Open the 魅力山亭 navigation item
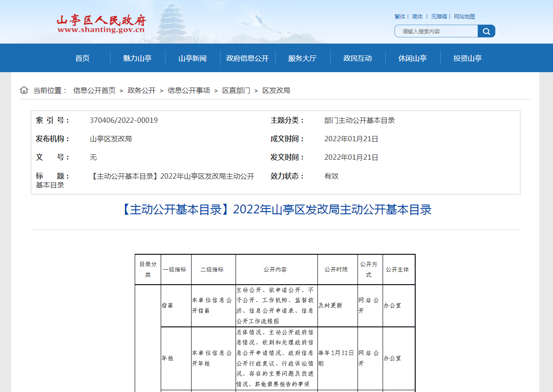Screen dimensions: 553x392 137,58
